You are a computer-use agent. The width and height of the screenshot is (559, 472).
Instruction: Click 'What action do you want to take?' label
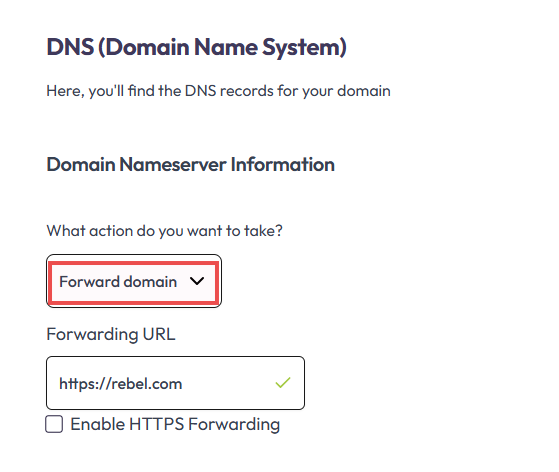tap(165, 231)
